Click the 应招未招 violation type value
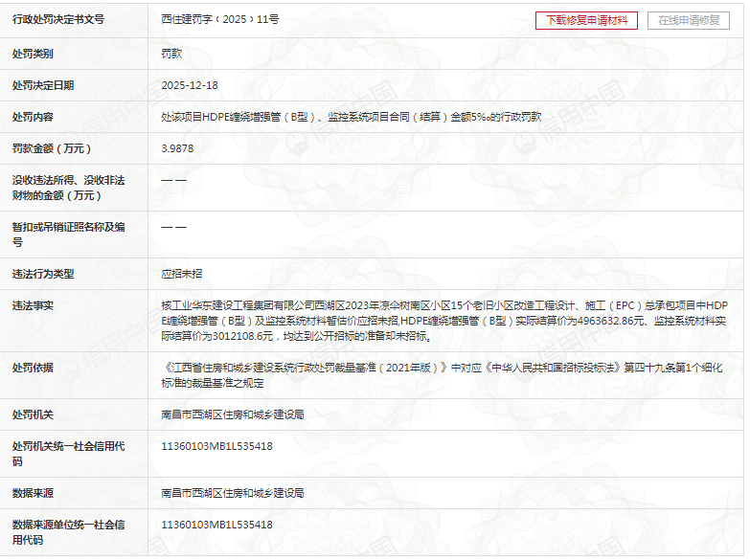 coord(182,274)
